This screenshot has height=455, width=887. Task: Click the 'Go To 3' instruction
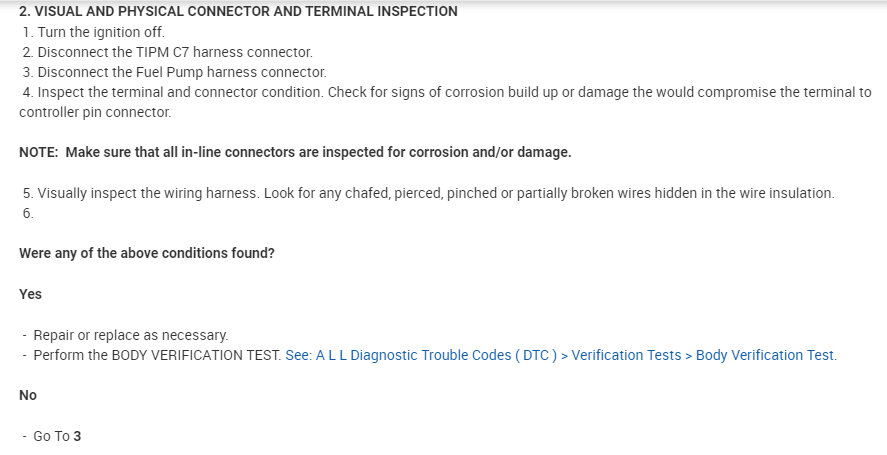tap(56, 436)
